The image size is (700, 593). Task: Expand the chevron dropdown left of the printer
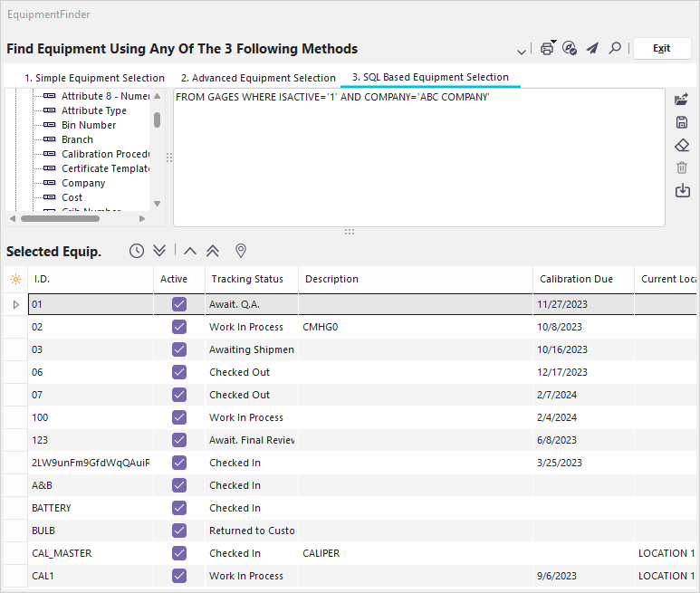(522, 50)
